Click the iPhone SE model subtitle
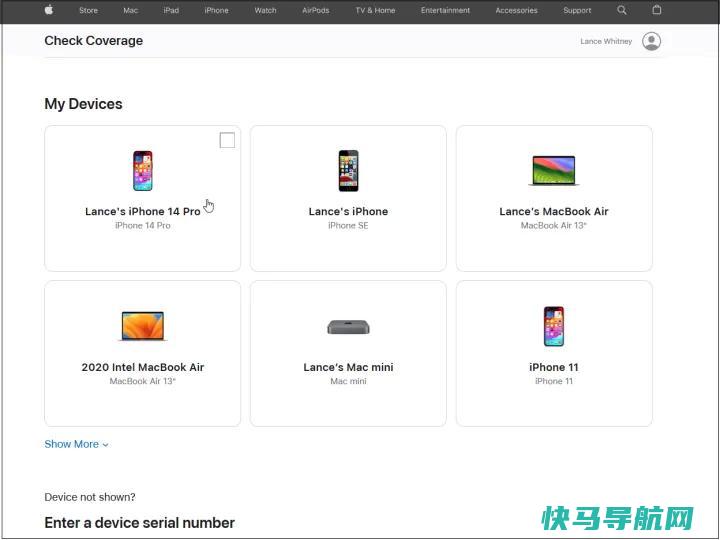 pyautogui.click(x=349, y=225)
